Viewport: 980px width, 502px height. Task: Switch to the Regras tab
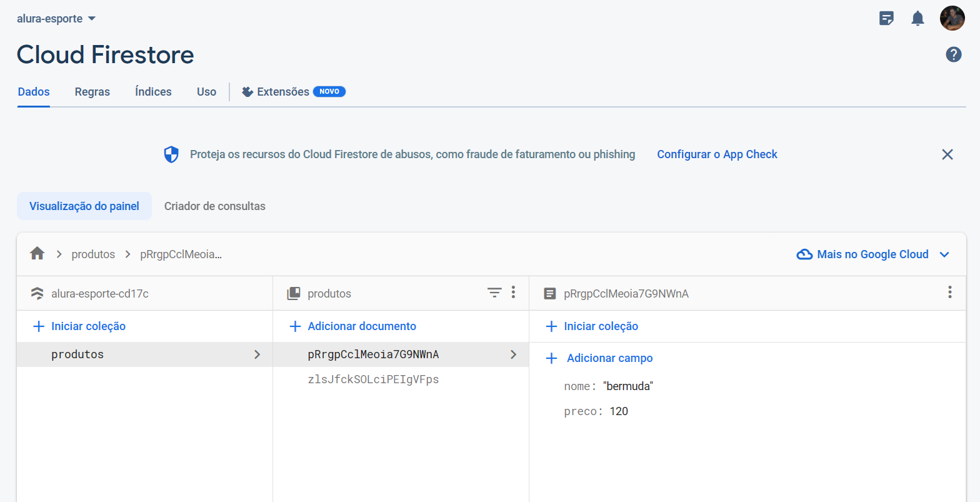point(92,92)
